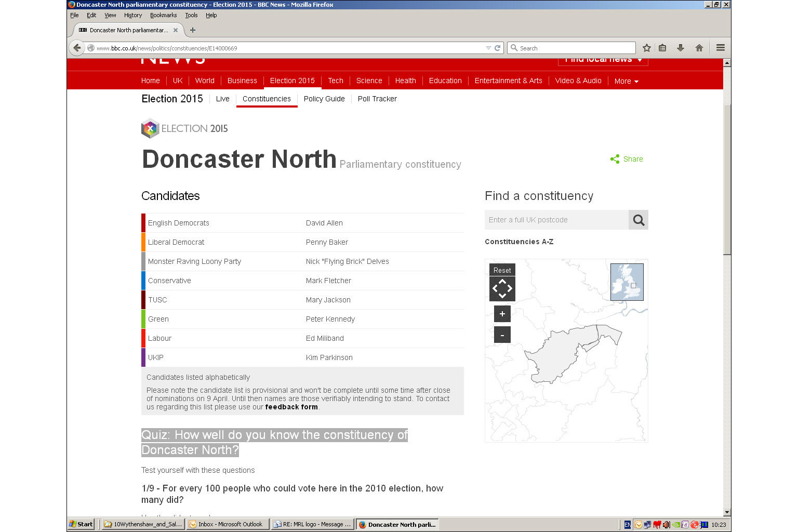Click the Firefox back arrow button
Image resolution: width=798 pixels, height=532 pixels.
[77, 48]
